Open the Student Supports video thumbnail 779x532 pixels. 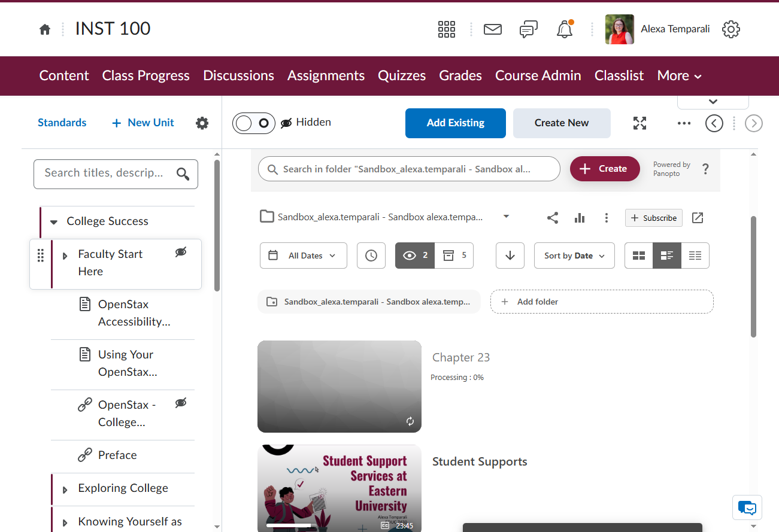(340, 488)
